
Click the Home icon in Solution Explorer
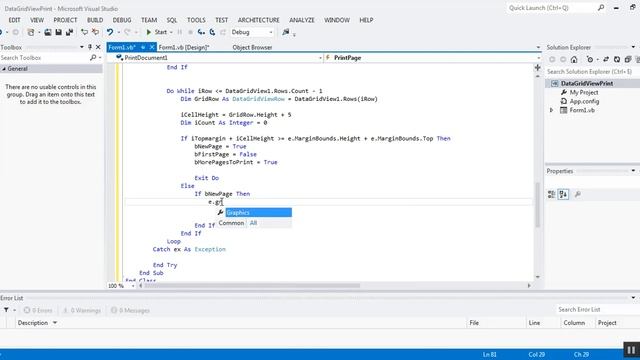pos(574,60)
